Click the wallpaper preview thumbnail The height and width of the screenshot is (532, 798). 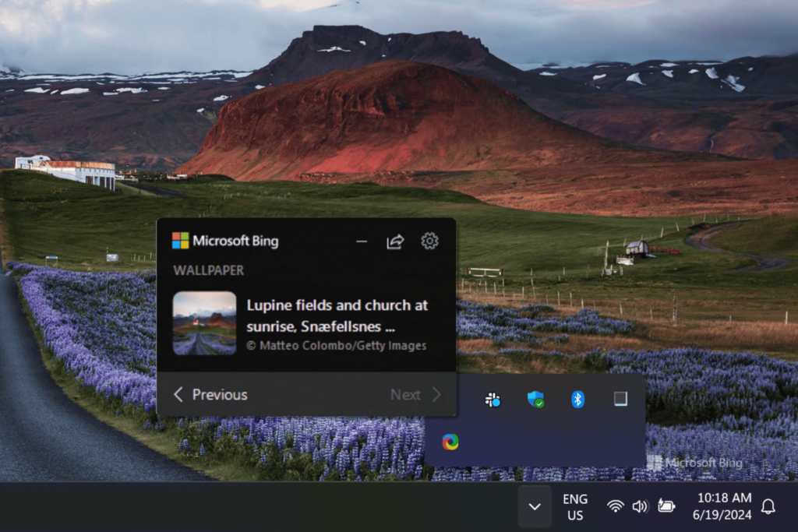[x=205, y=322]
